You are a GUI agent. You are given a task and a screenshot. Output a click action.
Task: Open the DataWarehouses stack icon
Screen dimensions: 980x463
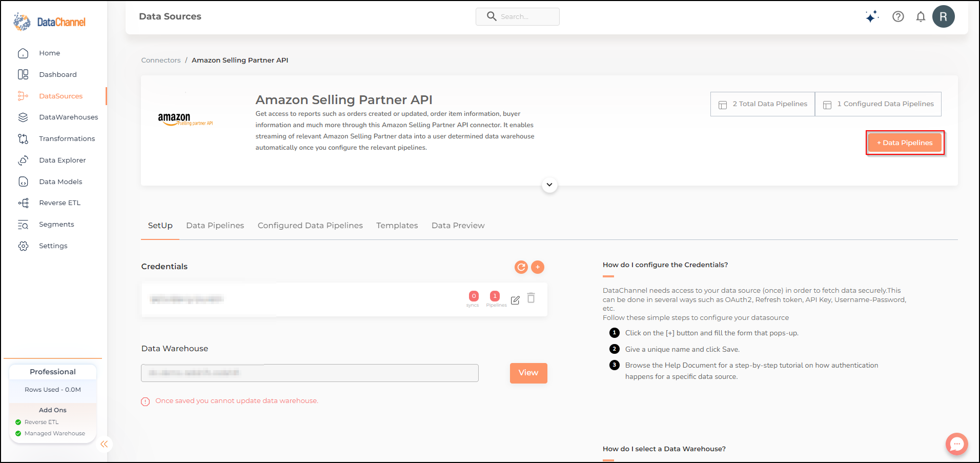(23, 117)
